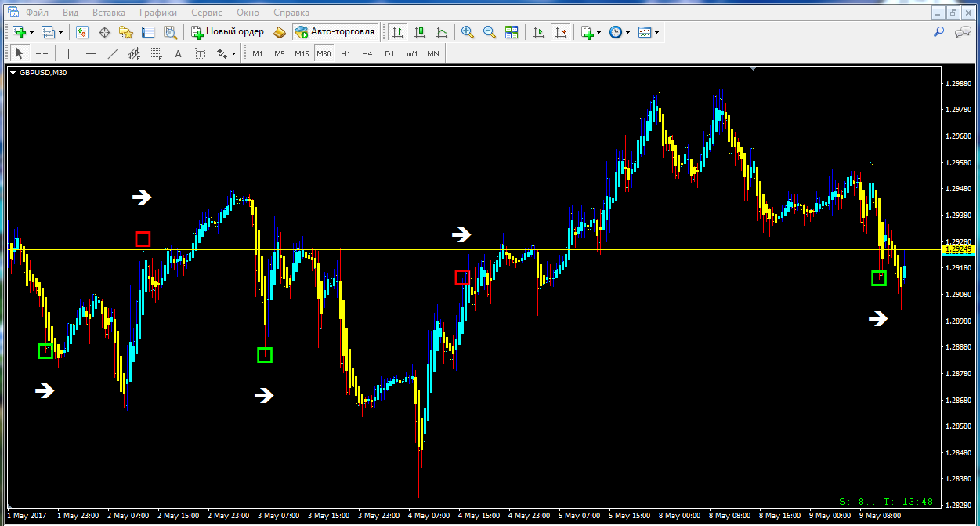Image resolution: width=980 pixels, height=526 pixels.
Task: Open MetaEditor using the gold book icon
Action: pos(280,32)
